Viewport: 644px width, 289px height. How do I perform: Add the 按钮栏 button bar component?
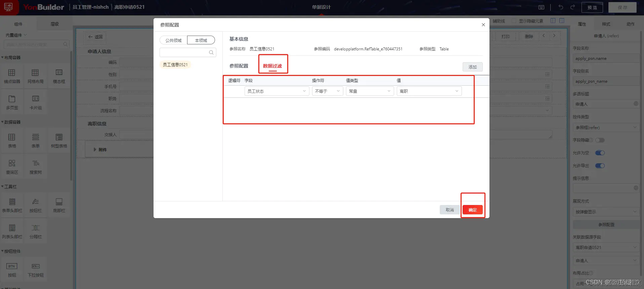[36, 205]
